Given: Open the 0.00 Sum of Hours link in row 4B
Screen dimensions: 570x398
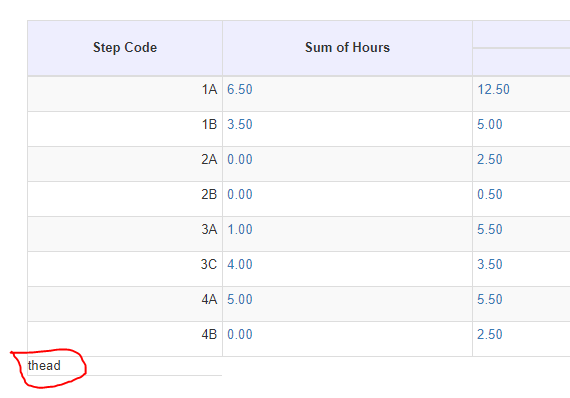Looking at the screenshot, I should 240,334.
